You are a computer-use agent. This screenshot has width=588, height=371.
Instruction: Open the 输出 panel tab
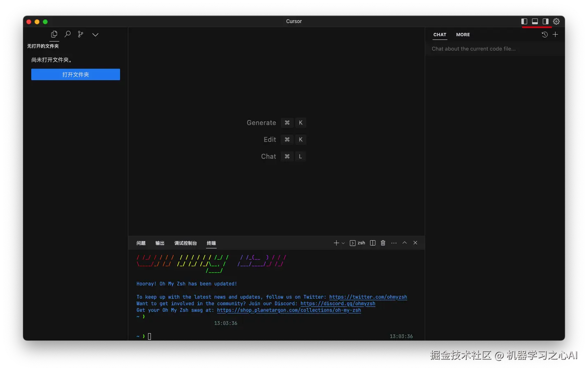point(160,243)
